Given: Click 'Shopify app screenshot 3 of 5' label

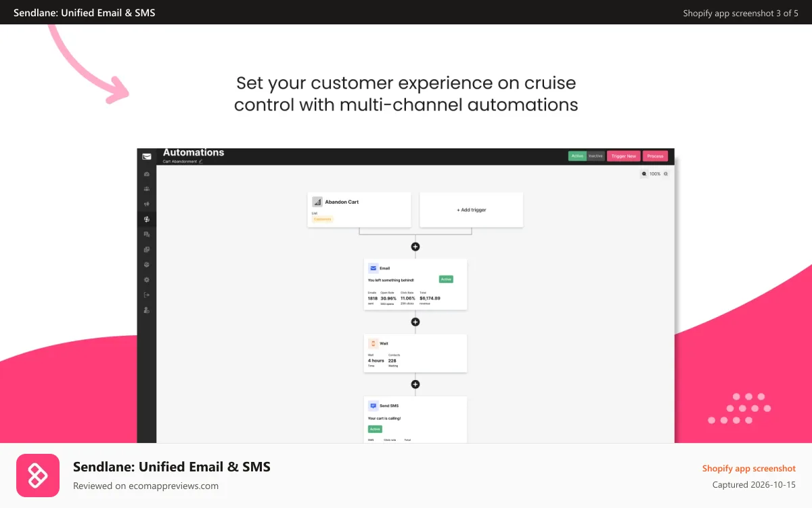Looking at the screenshot, I should (x=741, y=13).
